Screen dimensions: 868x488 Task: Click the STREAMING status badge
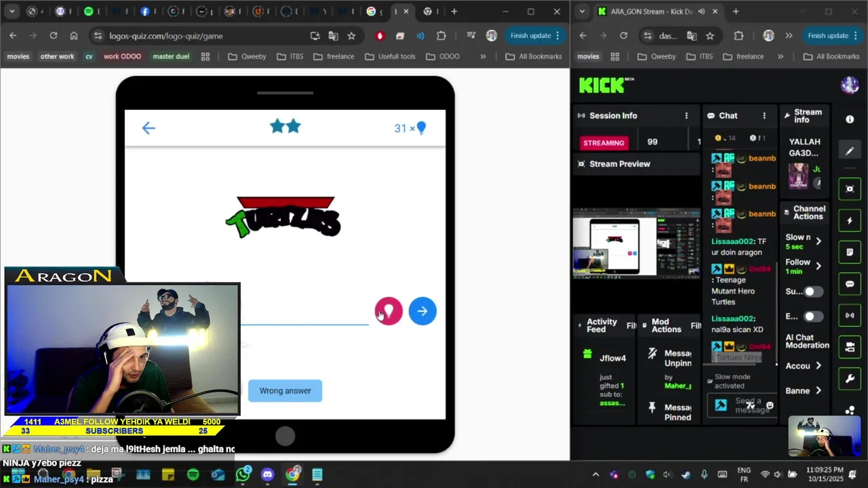tap(604, 143)
